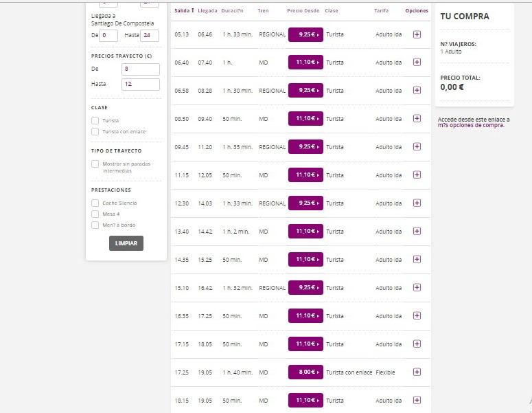Follow the 'opciones de compra' link
Image resolution: width=532 pixels, height=413 pixels.
tap(475, 126)
